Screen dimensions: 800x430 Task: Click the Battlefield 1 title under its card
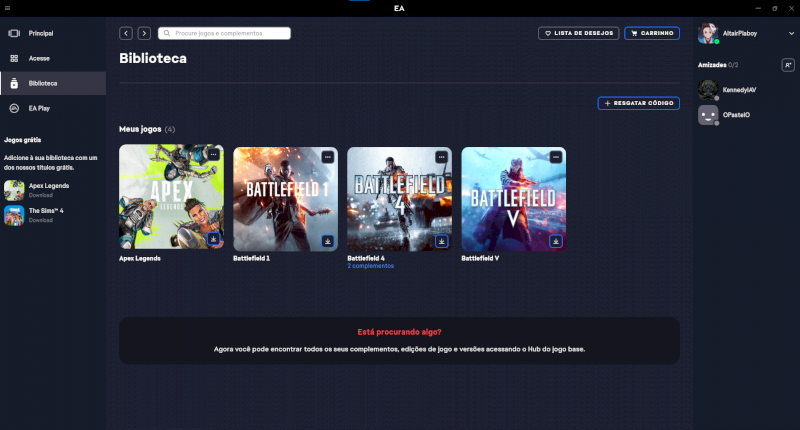pos(252,259)
